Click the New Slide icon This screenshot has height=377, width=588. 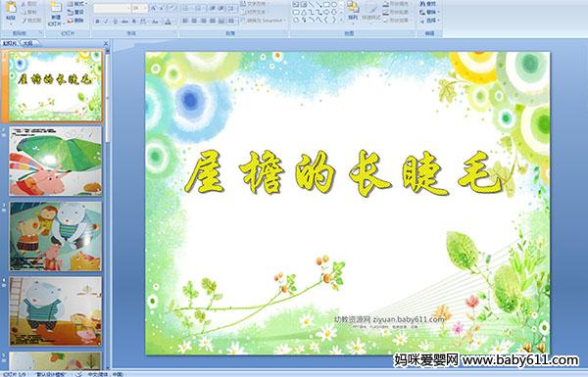point(56,14)
